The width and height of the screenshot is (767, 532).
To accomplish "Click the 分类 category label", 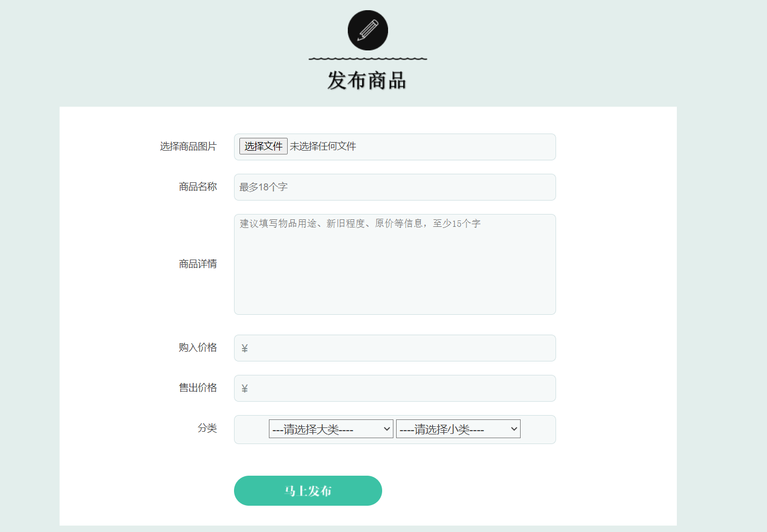I will [208, 428].
